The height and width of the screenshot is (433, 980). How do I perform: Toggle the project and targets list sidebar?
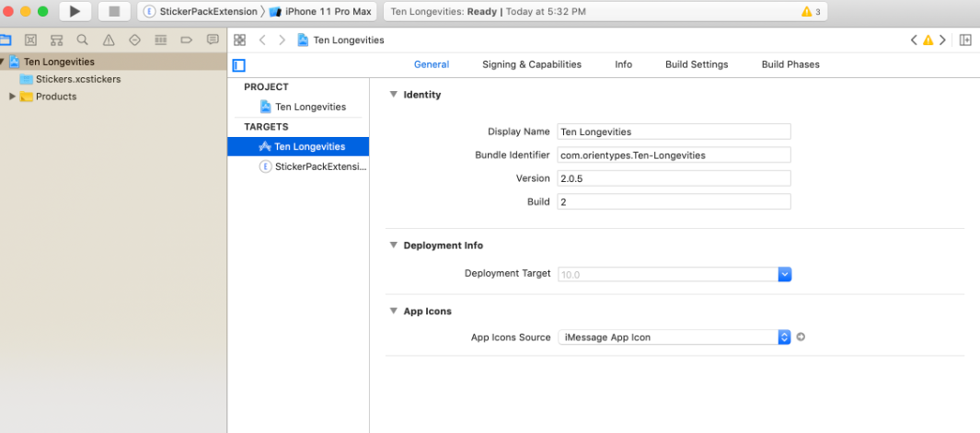click(x=238, y=65)
